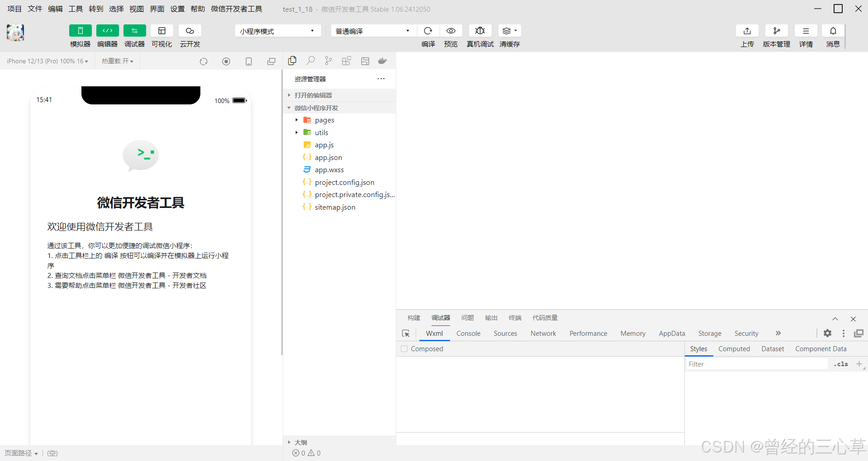Expand the 大纲 outline section
The width and height of the screenshot is (868, 461).
click(339, 442)
